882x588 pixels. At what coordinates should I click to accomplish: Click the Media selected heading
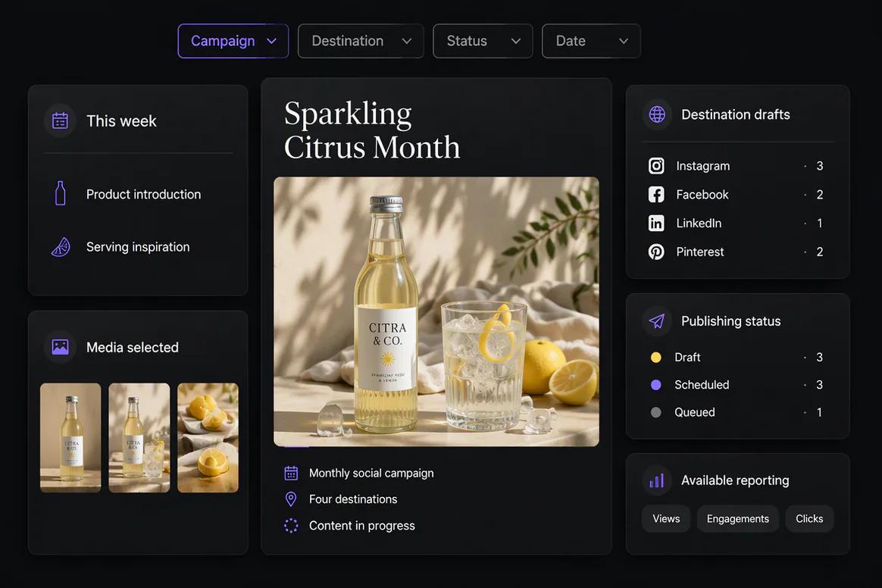pyautogui.click(x=132, y=347)
